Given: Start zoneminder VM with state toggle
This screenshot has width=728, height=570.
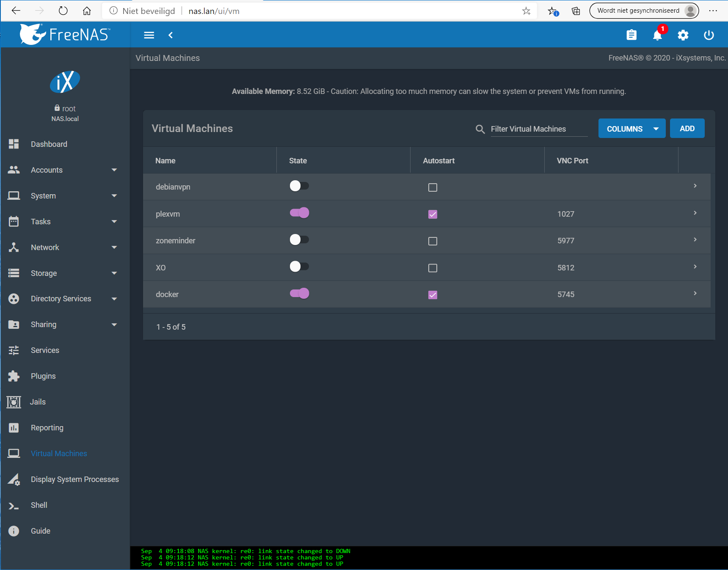Looking at the screenshot, I should [299, 240].
